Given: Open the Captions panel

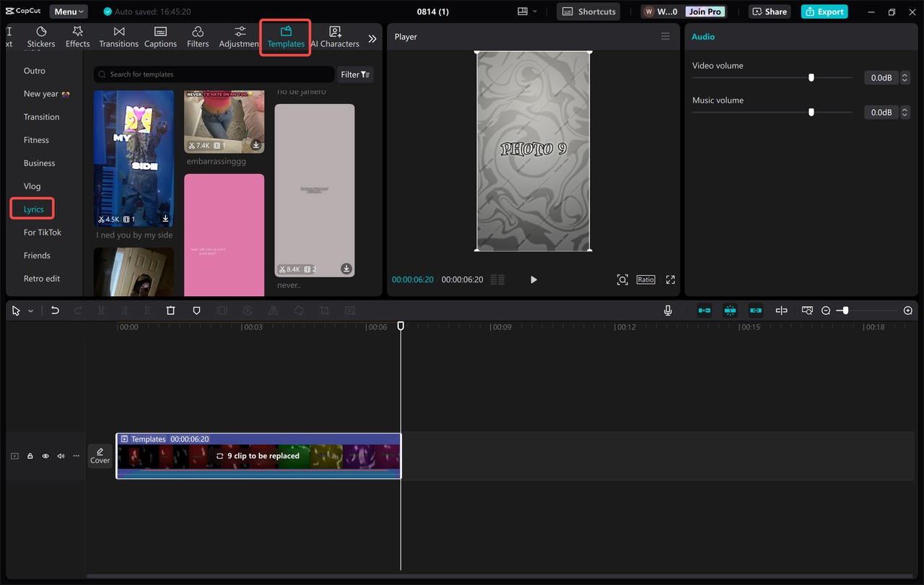Looking at the screenshot, I should (160, 37).
